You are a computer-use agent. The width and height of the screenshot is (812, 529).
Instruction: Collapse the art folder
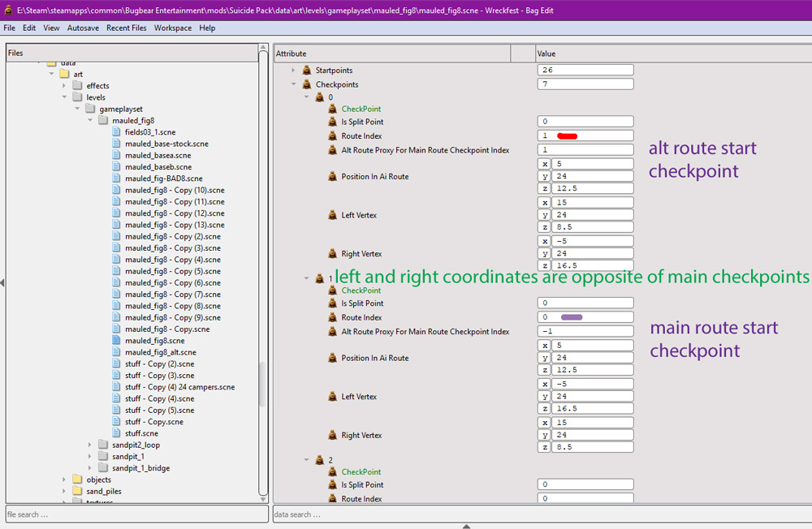point(51,74)
